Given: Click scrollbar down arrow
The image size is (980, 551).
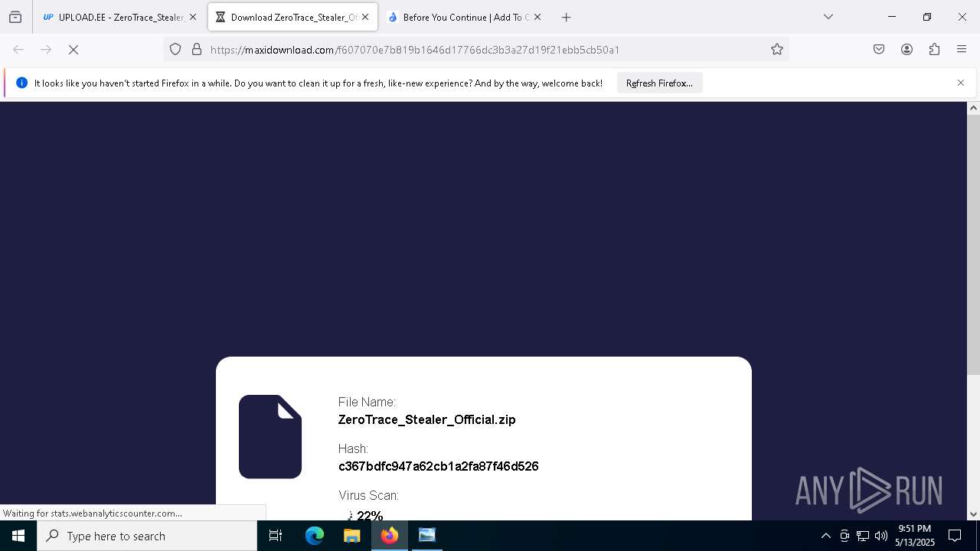Looking at the screenshot, I should coord(973,514).
